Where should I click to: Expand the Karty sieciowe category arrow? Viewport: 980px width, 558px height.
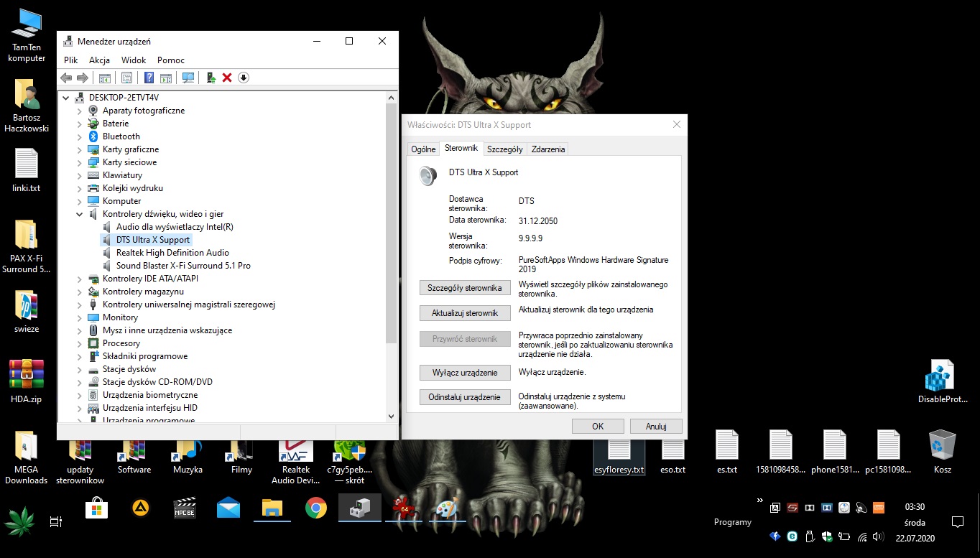pyautogui.click(x=80, y=162)
